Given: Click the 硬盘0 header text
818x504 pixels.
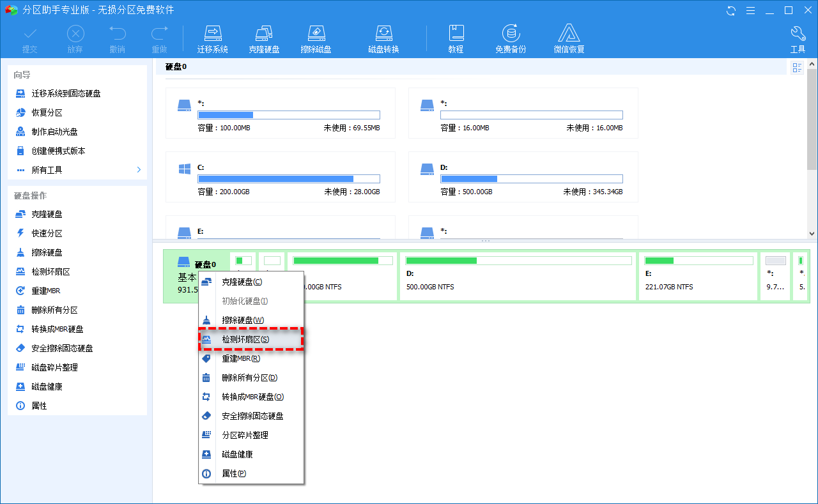Looking at the screenshot, I should click(x=176, y=66).
